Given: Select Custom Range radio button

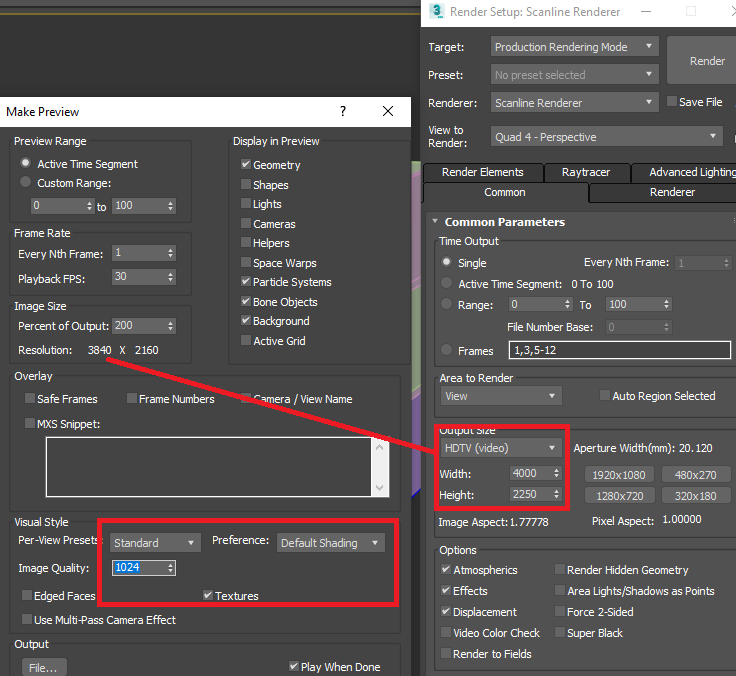Looking at the screenshot, I should (x=25, y=182).
